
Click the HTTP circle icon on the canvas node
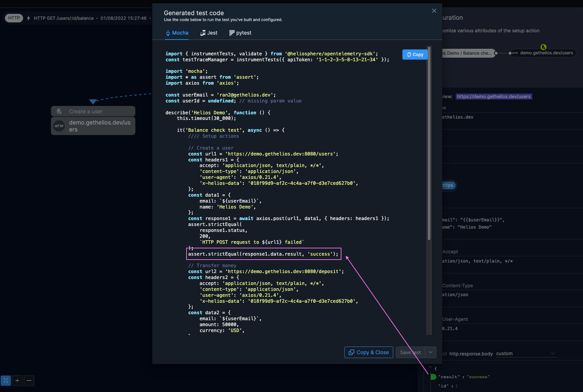click(x=59, y=126)
